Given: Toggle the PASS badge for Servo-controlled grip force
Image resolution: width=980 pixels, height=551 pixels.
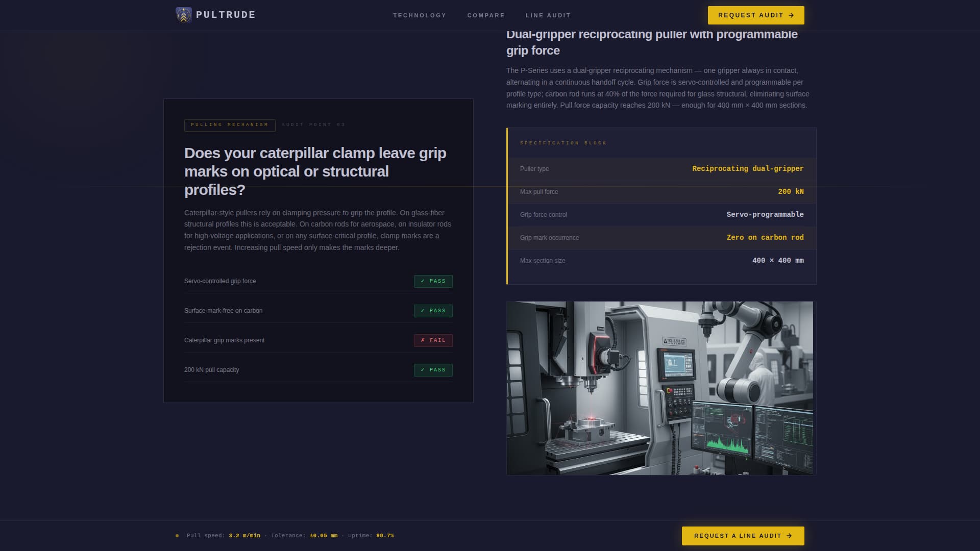Looking at the screenshot, I should coord(433,281).
